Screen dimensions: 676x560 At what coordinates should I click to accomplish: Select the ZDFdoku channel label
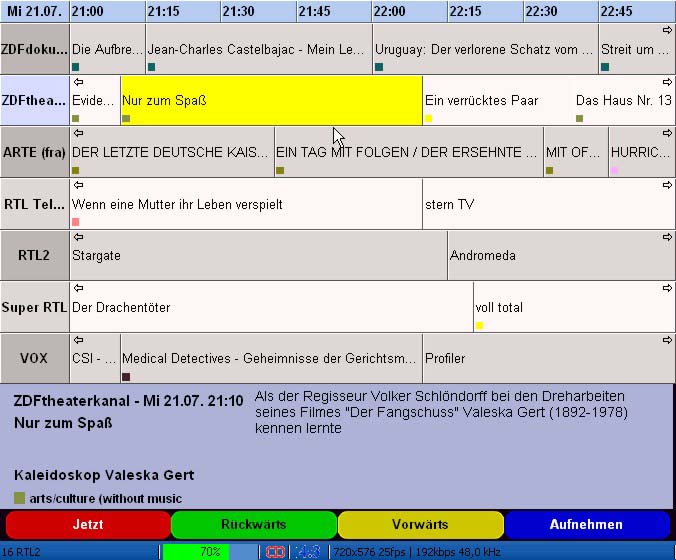34,49
